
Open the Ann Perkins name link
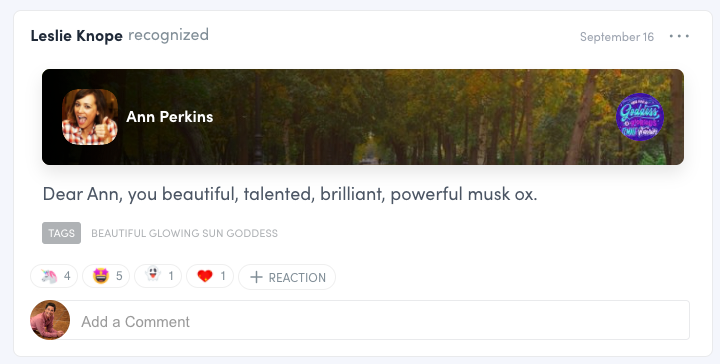169,117
